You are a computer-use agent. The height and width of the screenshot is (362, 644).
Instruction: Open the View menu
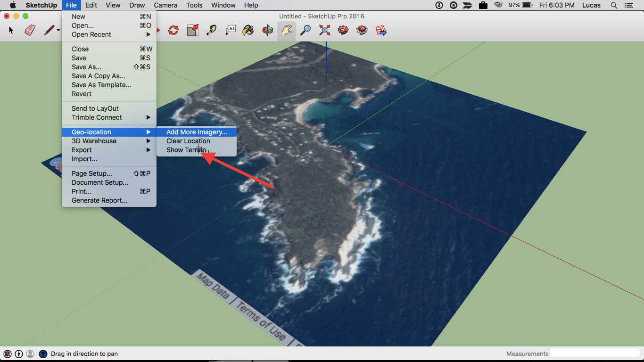point(113,5)
